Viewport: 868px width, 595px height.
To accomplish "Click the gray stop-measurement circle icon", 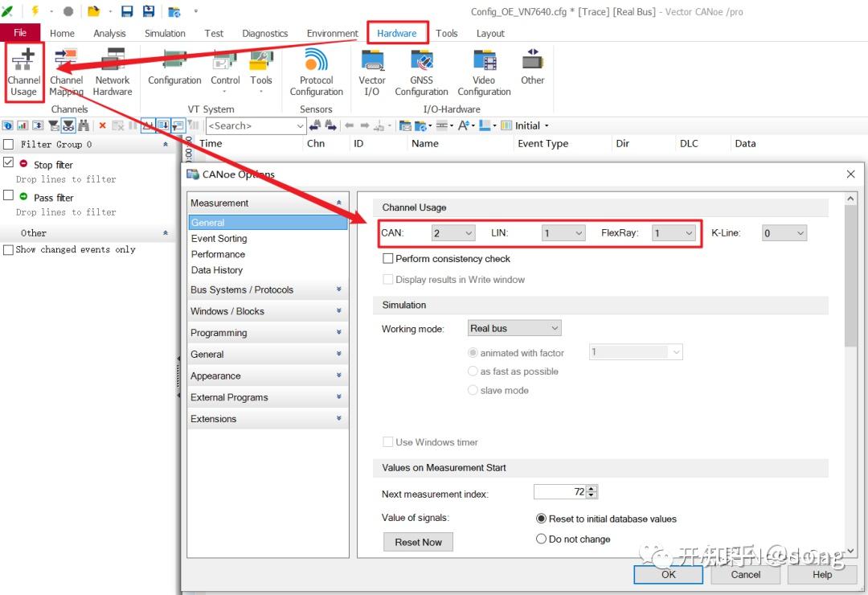I will pos(68,11).
